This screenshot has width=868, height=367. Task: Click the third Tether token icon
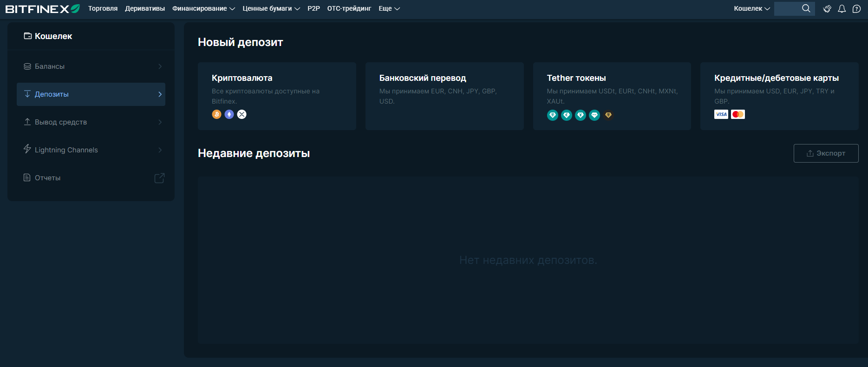click(x=581, y=115)
